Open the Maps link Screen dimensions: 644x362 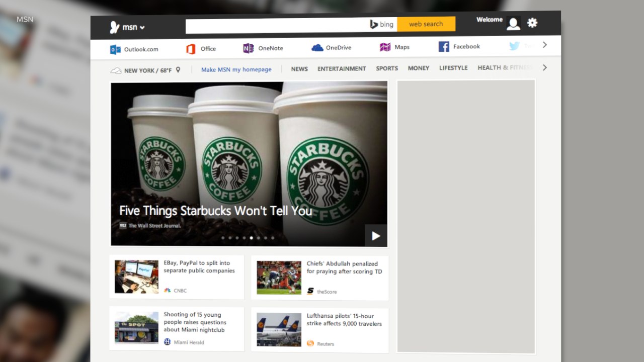pyautogui.click(x=402, y=47)
